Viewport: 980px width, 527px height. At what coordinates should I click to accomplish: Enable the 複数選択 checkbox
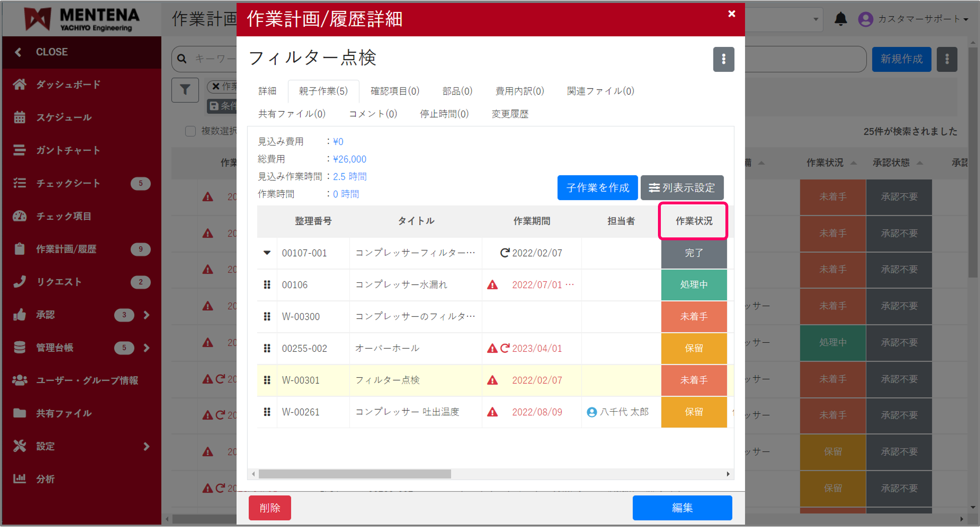point(190,131)
